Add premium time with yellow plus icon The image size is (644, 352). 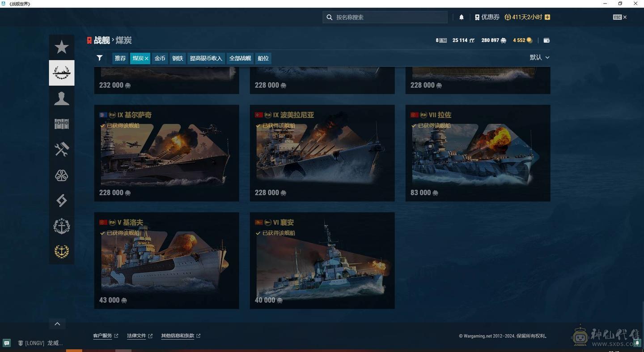(547, 17)
